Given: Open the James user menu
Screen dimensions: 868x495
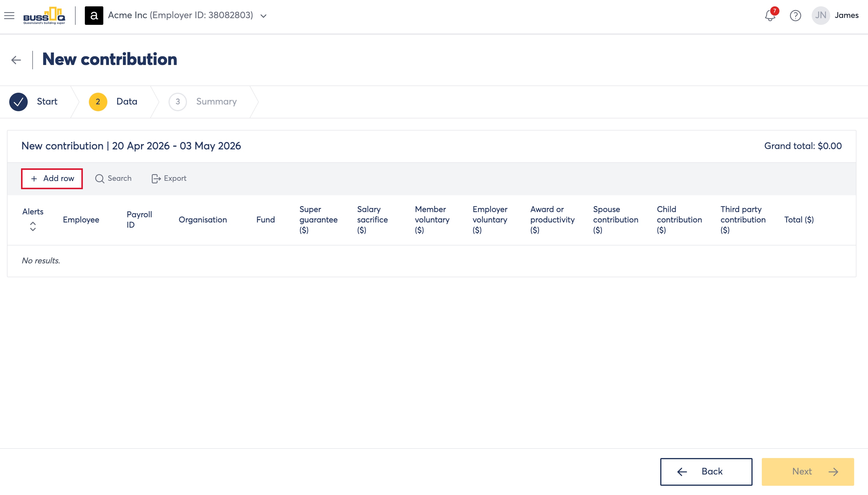Looking at the screenshot, I should pos(847,15).
